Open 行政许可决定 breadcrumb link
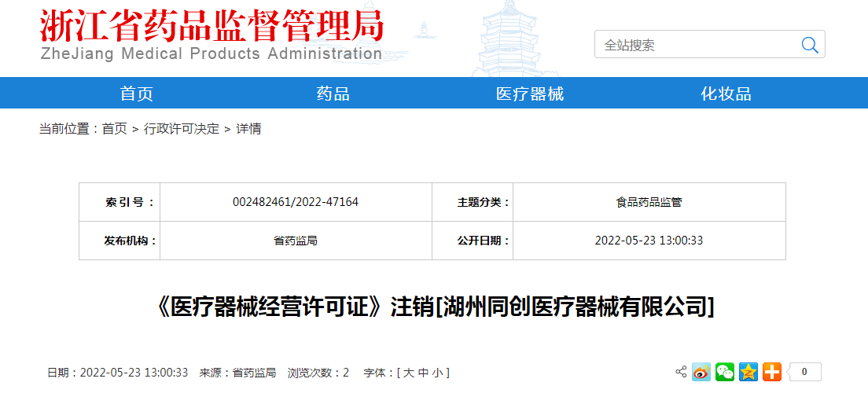The height and width of the screenshot is (397, 868). coord(182,129)
